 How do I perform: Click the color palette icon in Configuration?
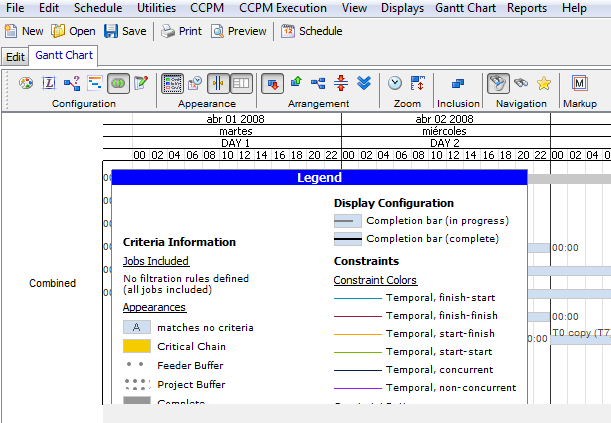click(26, 84)
